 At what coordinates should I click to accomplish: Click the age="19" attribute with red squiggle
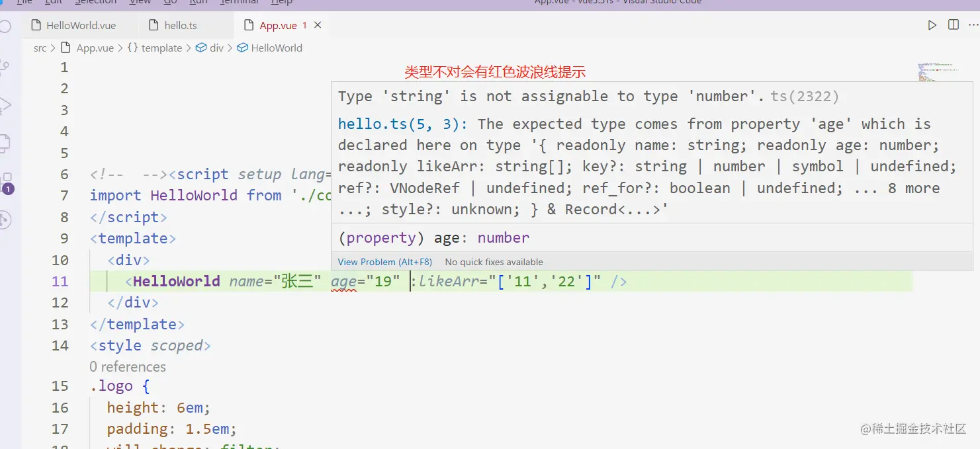point(365,282)
